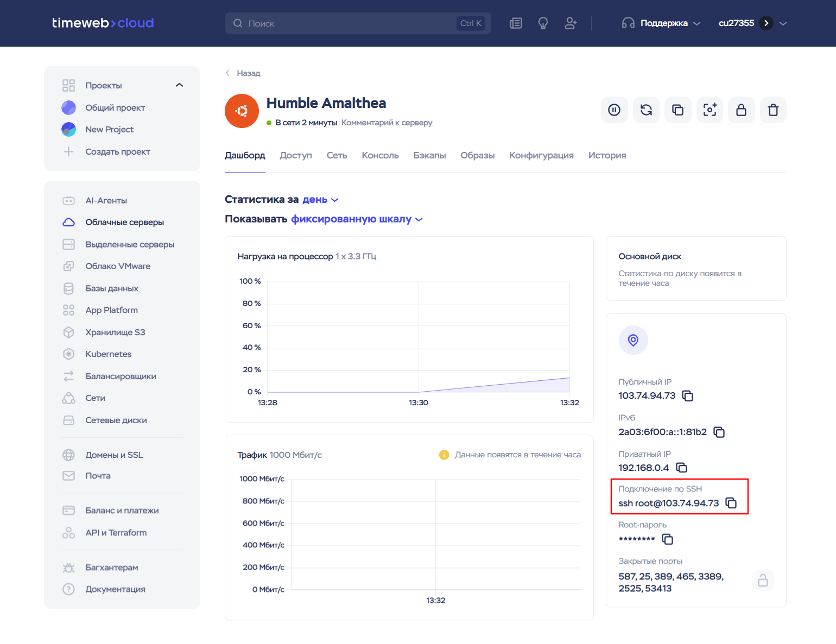Collapse the Проекты section in sidebar
The width and height of the screenshot is (836, 644).
[180, 85]
